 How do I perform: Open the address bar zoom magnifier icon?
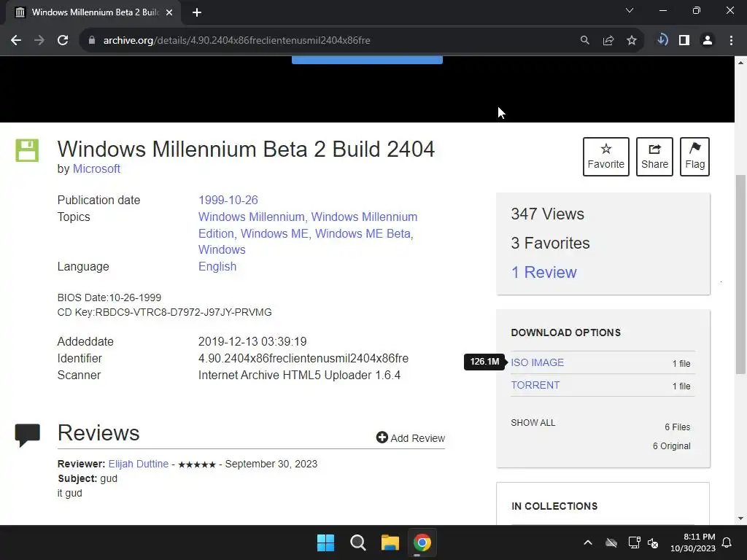coord(584,41)
